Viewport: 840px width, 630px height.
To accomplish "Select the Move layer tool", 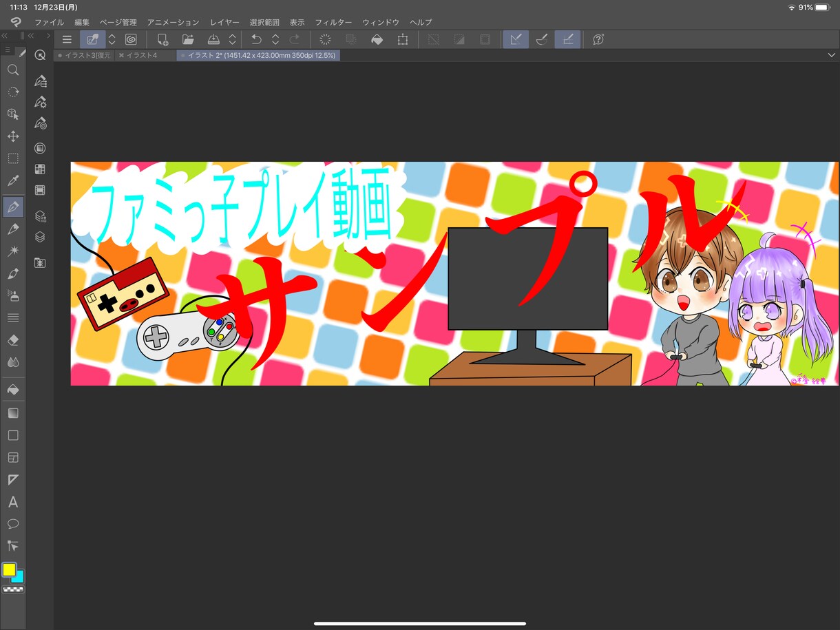I will pos(13,136).
